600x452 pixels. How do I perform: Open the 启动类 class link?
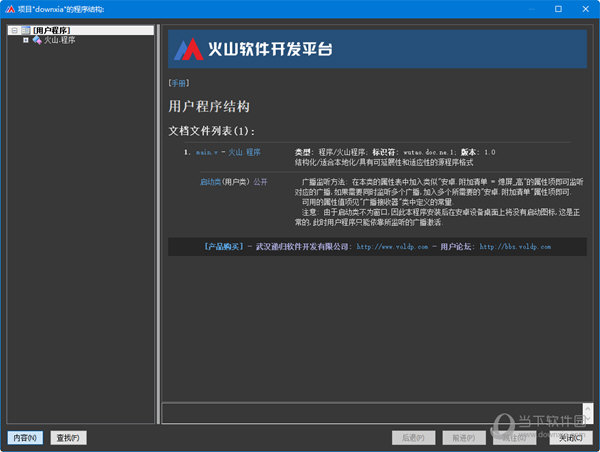210,182
